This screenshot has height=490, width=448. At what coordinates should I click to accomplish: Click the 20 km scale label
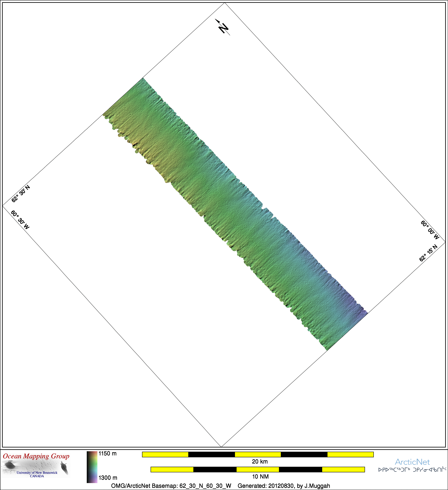pos(260,462)
